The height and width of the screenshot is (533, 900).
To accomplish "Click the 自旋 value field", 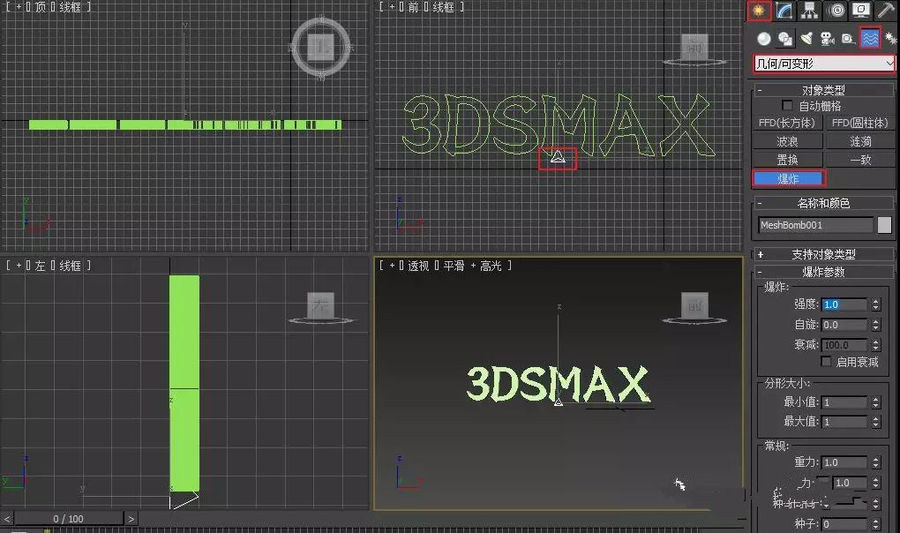I will tap(845, 325).
